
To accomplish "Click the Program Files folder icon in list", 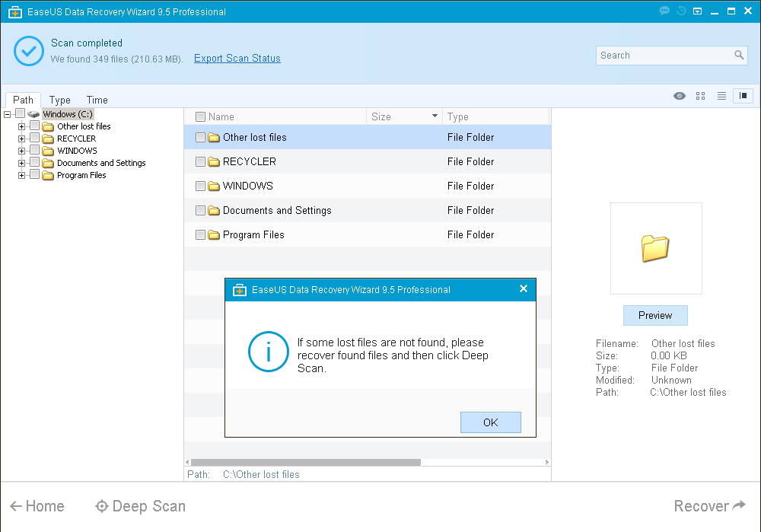I will click(214, 235).
